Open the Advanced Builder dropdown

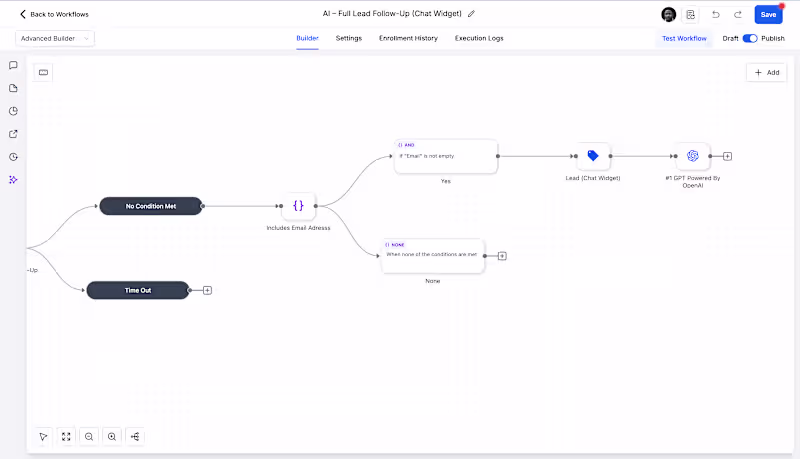(x=54, y=38)
